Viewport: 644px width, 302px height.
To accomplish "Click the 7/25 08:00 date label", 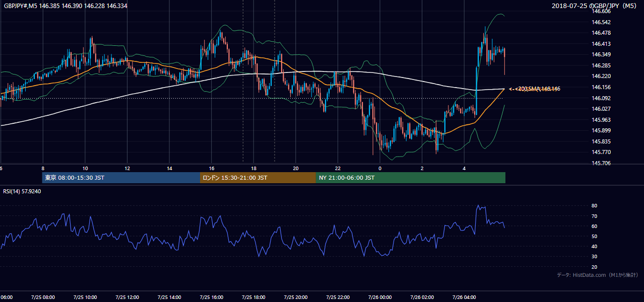I will (43, 297).
